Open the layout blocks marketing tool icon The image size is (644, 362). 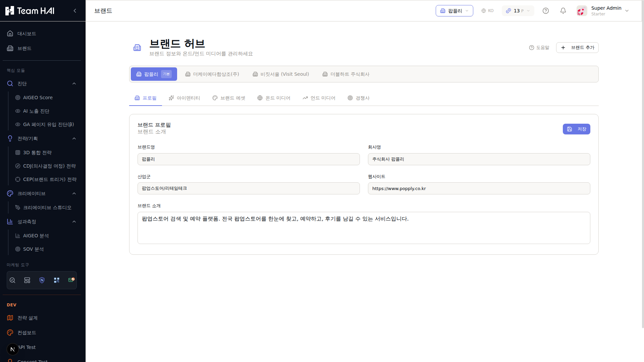pyautogui.click(x=27, y=280)
